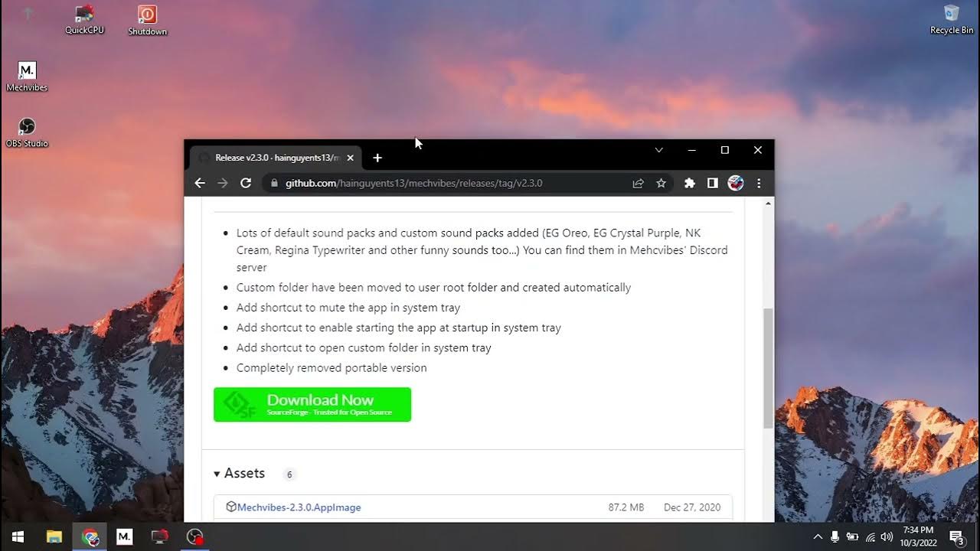Show hidden system tray icons

tap(818, 536)
